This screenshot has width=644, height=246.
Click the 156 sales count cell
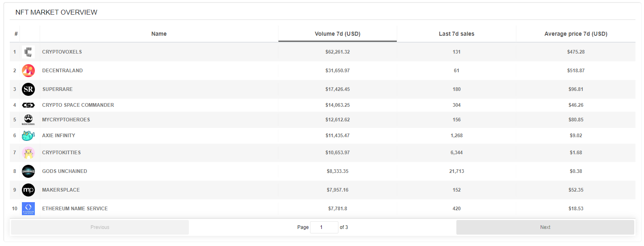pyautogui.click(x=456, y=120)
